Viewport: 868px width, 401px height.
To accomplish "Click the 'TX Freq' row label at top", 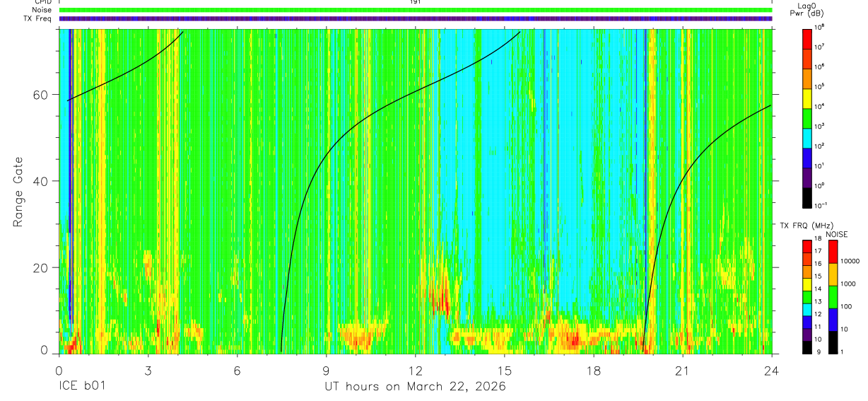I will 38,18.
